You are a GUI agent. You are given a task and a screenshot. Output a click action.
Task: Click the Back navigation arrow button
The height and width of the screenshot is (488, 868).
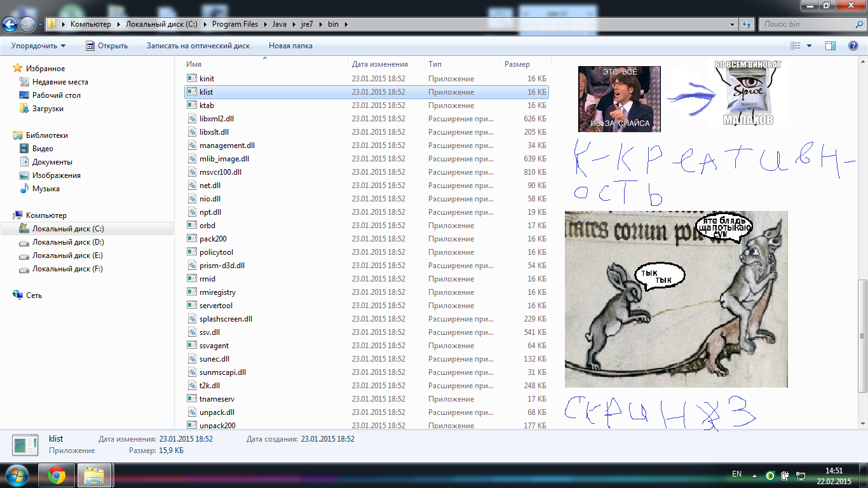(10, 24)
